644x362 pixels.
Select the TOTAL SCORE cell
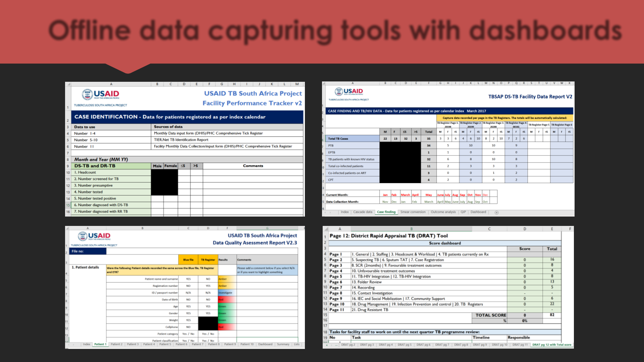pos(490,315)
